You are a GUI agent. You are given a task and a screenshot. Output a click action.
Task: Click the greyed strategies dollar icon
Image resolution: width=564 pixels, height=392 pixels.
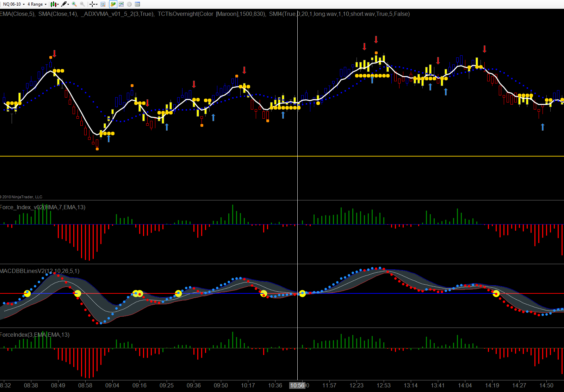point(129,4)
